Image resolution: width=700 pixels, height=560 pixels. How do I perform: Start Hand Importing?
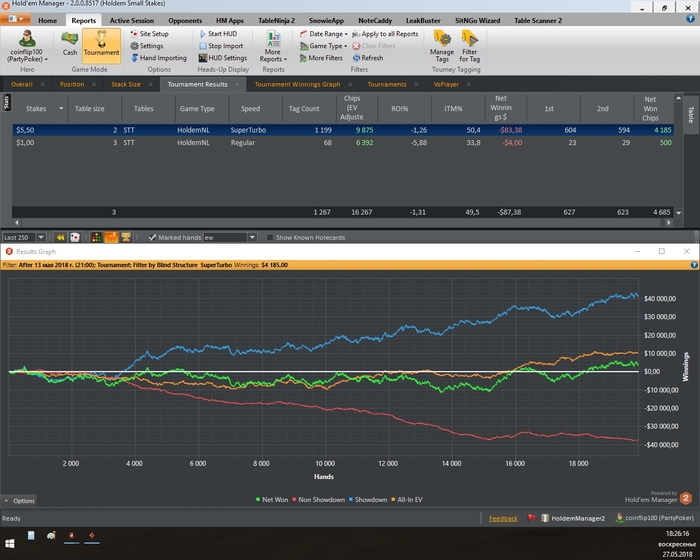158,58
